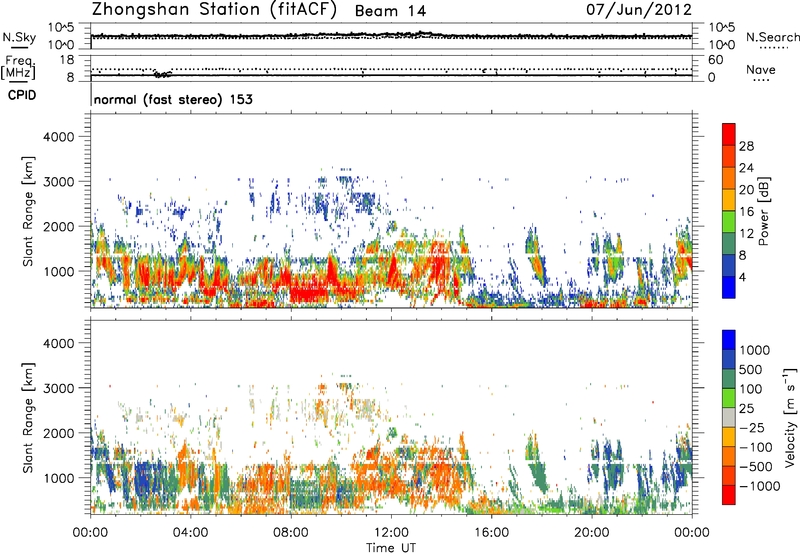Click the "4000" tick on the power panel
The height and width of the screenshot is (554, 800).
pos(59,137)
